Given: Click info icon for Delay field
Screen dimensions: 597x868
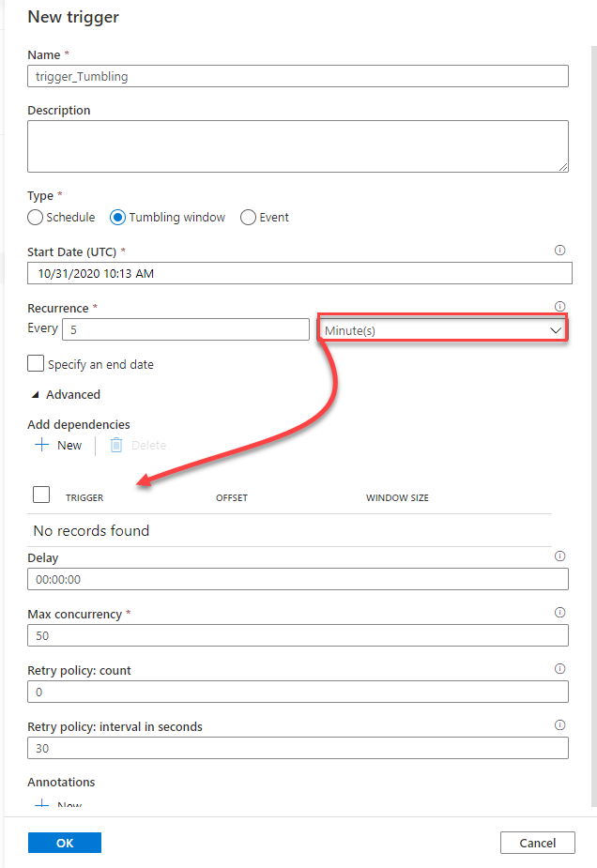Looking at the screenshot, I should click(x=560, y=556).
